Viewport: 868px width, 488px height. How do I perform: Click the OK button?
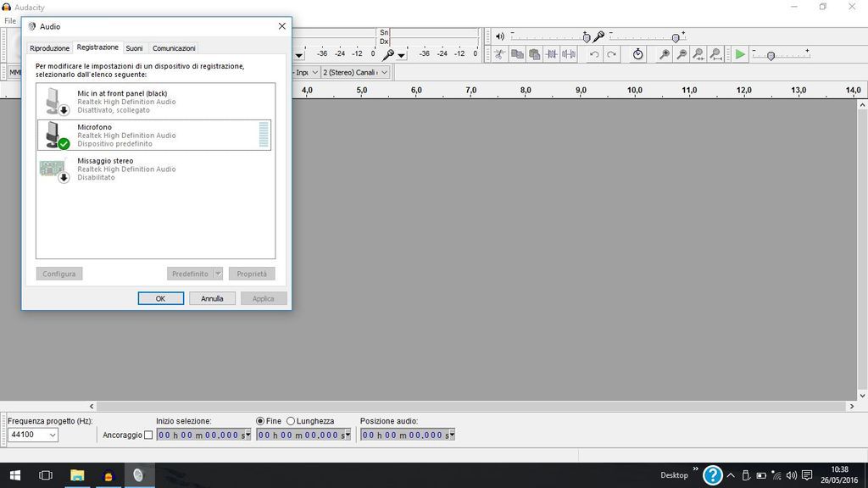coord(160,298)
